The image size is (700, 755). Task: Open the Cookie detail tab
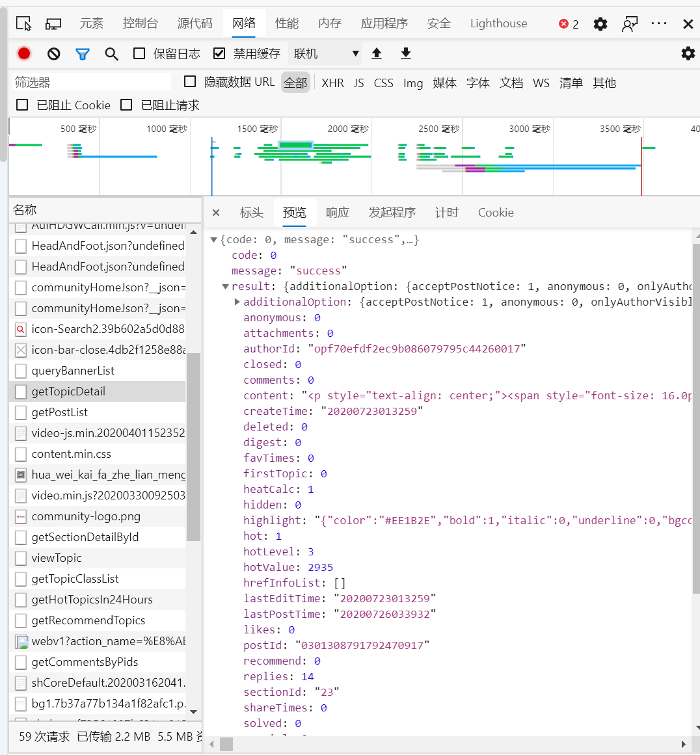tap(496, 213)
